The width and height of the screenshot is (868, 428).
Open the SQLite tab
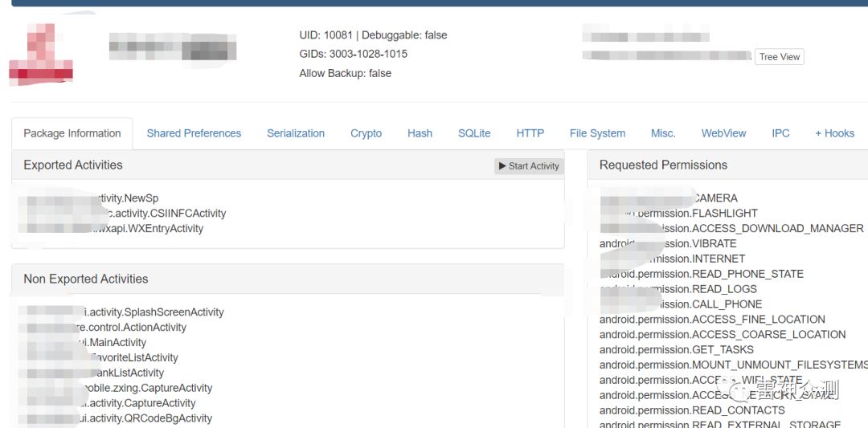point(474,133)
